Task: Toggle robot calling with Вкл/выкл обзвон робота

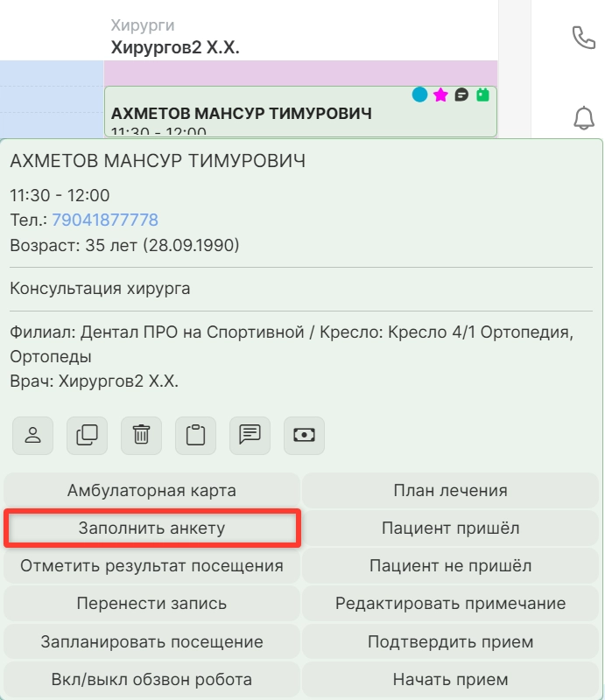Action: tap(152, 679)
